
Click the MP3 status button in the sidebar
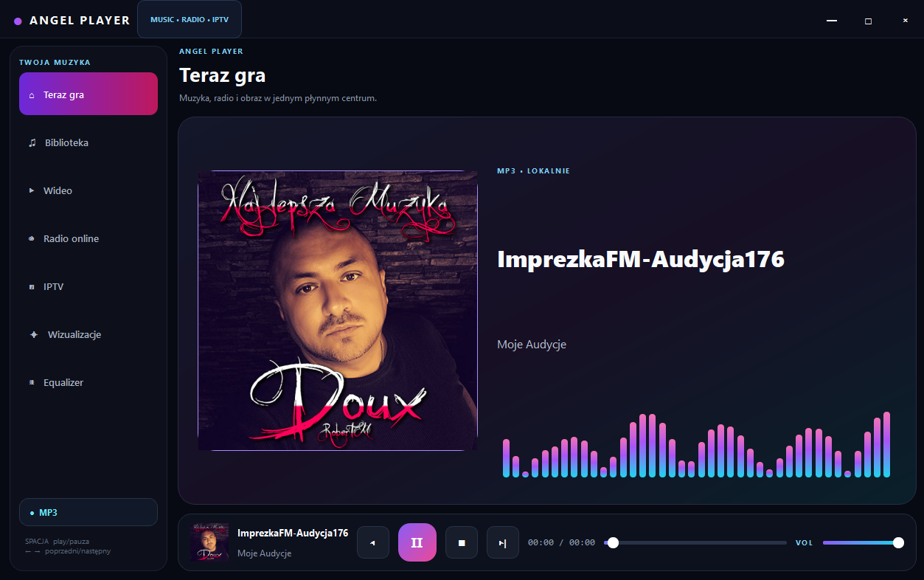[88, 512]
